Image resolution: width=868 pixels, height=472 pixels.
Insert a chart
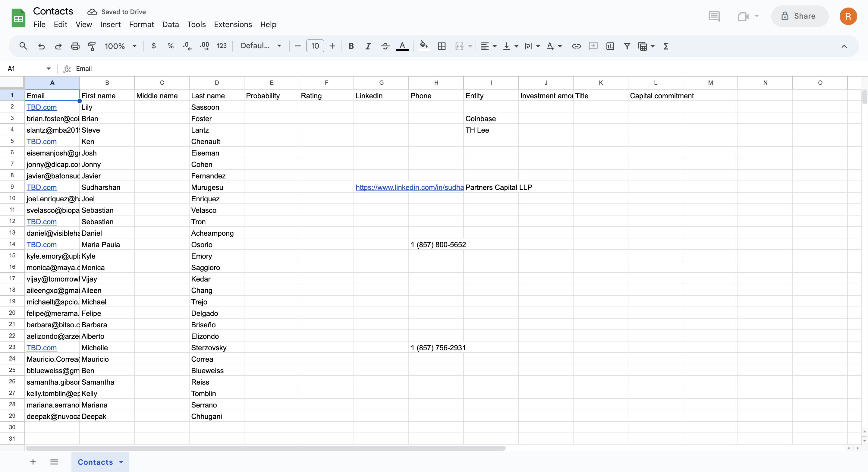pos(610,46)
